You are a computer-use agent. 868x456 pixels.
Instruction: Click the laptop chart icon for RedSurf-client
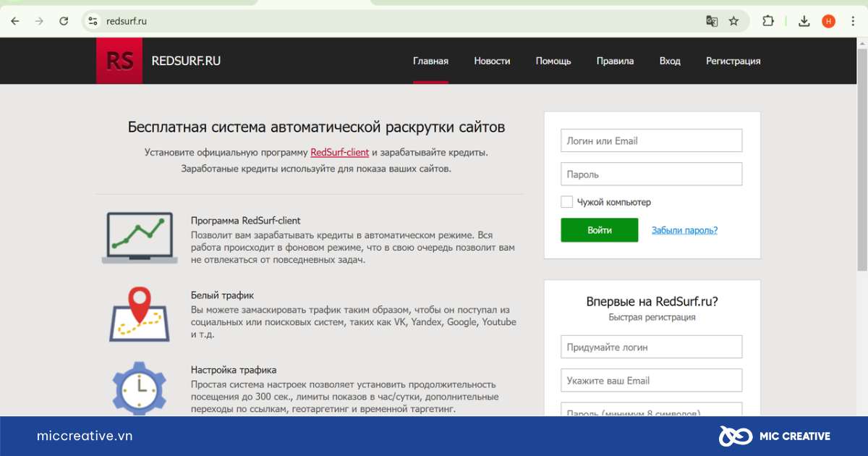140,237
